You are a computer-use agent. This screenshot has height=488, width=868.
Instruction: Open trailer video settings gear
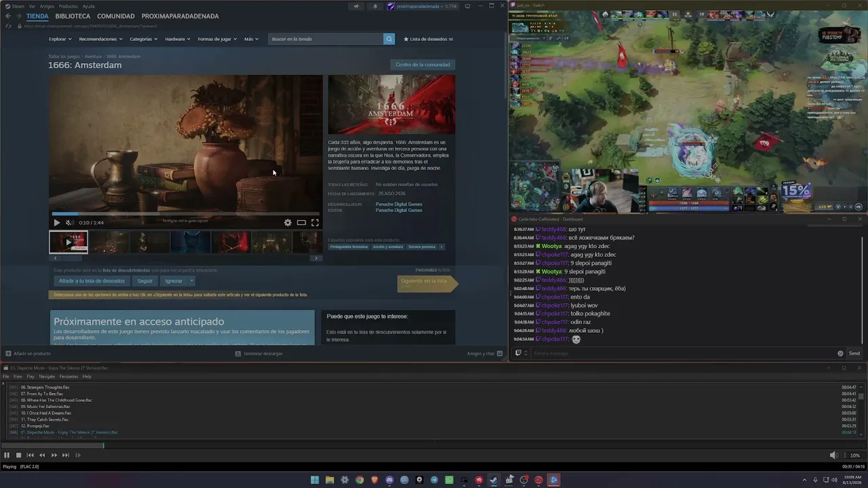[288, 222]
